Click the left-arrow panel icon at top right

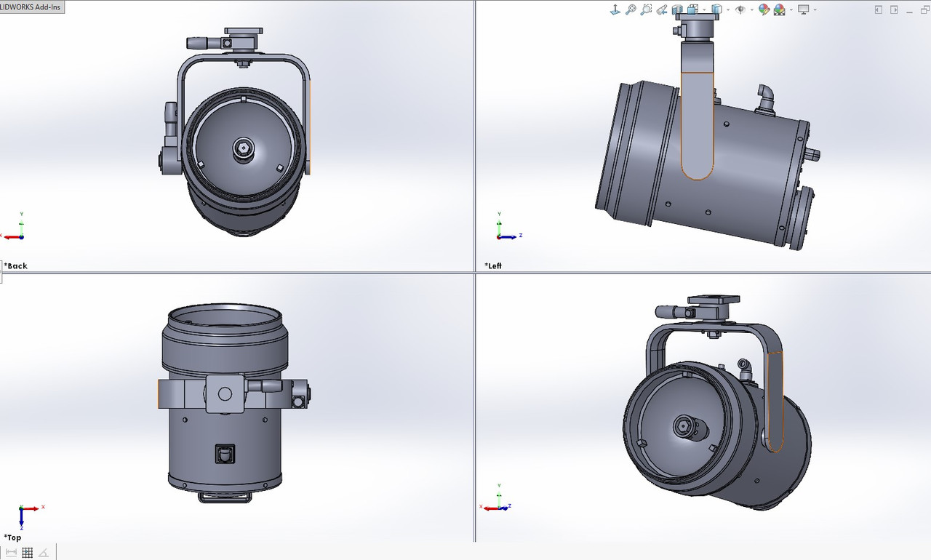879,10
